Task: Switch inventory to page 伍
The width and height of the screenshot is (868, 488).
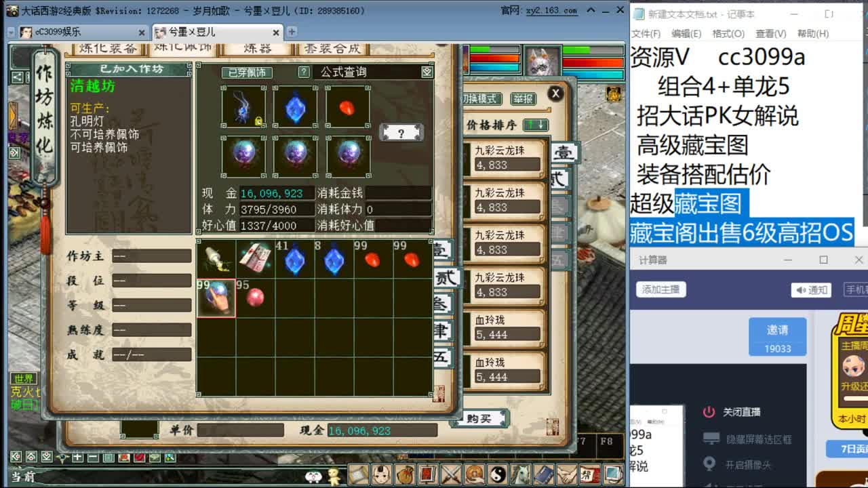Action: 443,357
